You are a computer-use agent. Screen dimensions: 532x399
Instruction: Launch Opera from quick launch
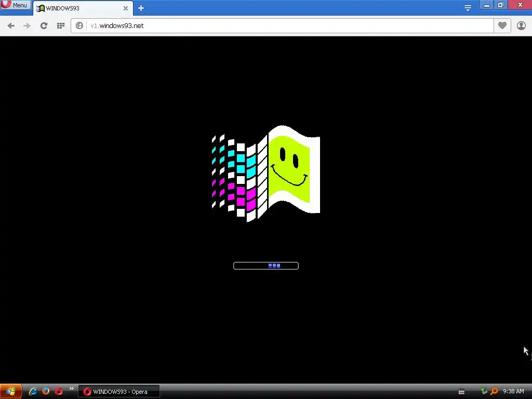pos(59,391)
